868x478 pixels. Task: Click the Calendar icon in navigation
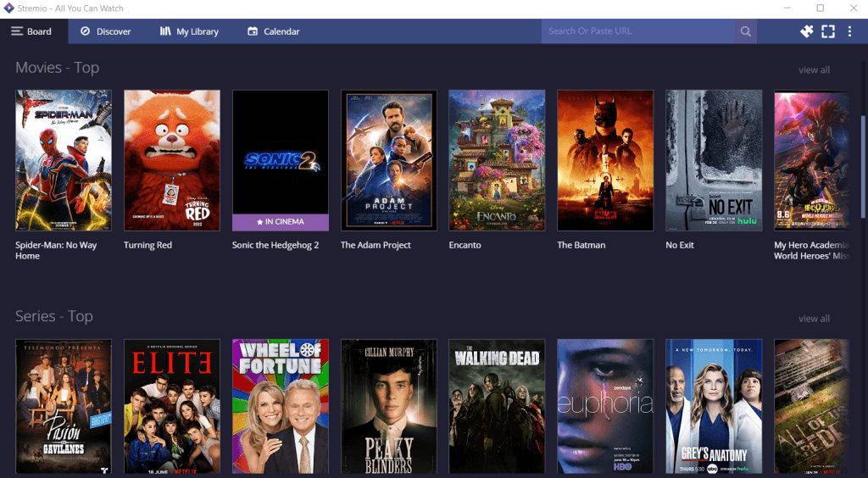pos(253,31)
